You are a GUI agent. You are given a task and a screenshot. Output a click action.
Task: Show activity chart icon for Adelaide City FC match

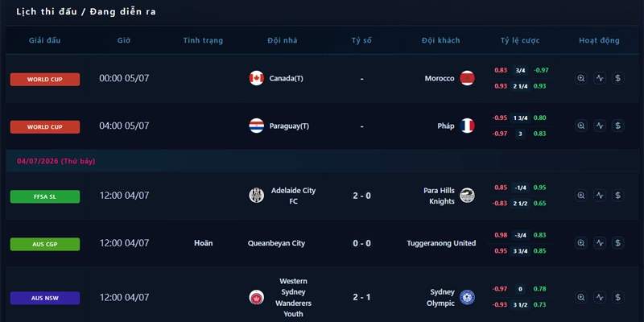click(600, 196)
